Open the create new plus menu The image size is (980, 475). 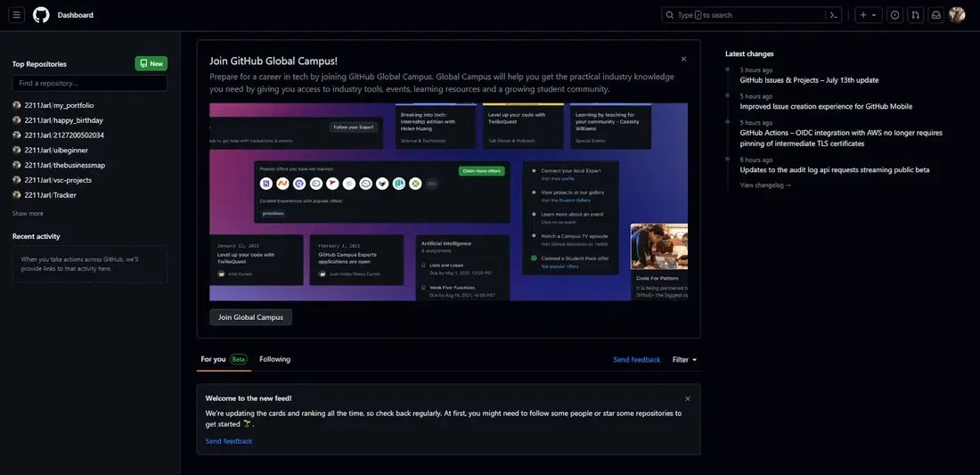click(x=868, y=15)
